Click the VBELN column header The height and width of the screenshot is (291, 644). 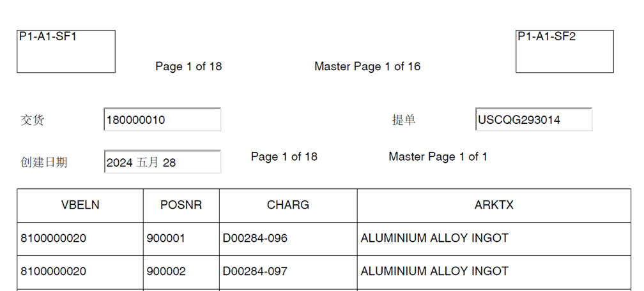point(80,205)
